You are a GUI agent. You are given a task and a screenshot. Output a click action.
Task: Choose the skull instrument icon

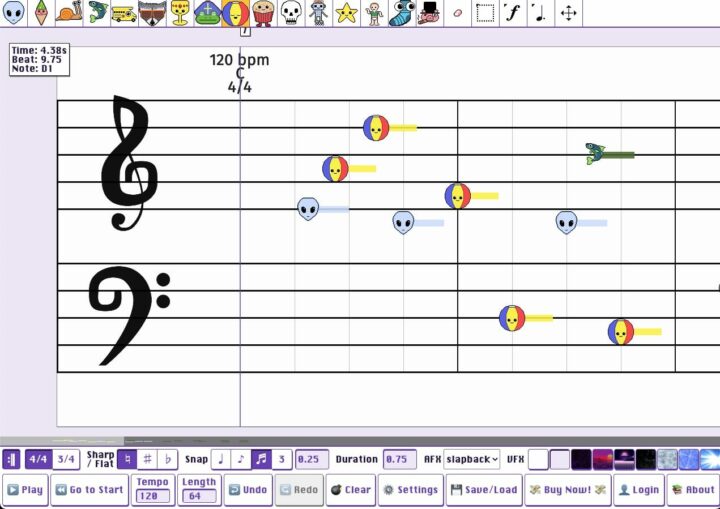pyautogui.click(x=290, y=13)
